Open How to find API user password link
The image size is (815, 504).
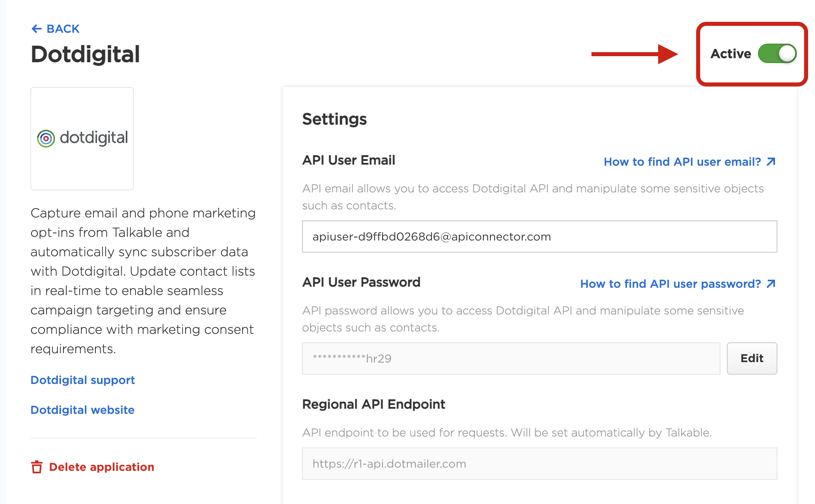[678, 284]
